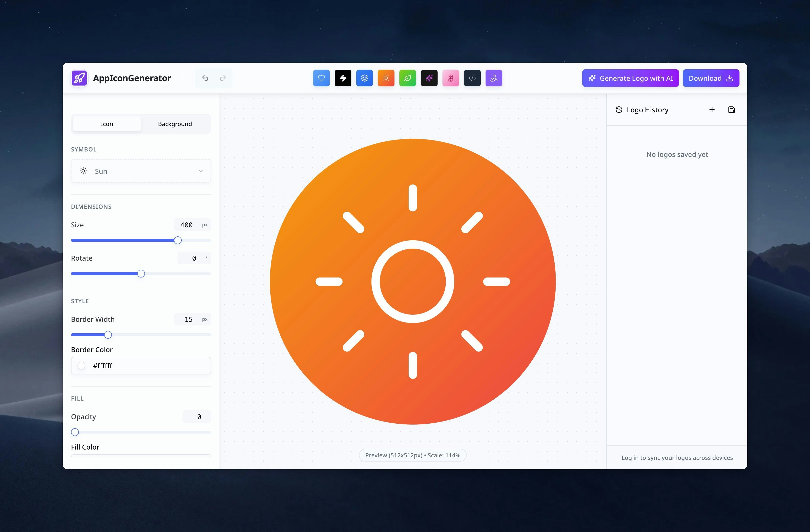Save current logo to history
This screenshot has height=532, width=810.
coord(732,110)
